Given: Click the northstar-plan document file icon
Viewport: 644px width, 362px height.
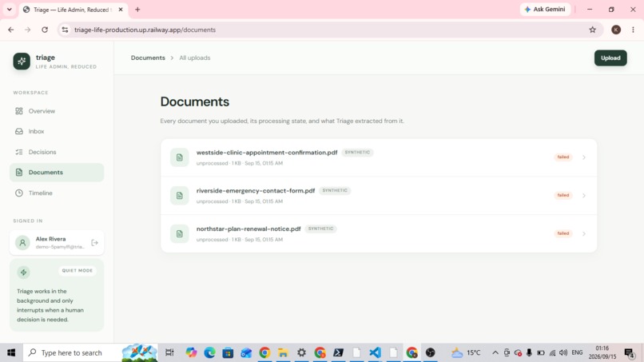Looking at the screenshot, I should 180,234.
